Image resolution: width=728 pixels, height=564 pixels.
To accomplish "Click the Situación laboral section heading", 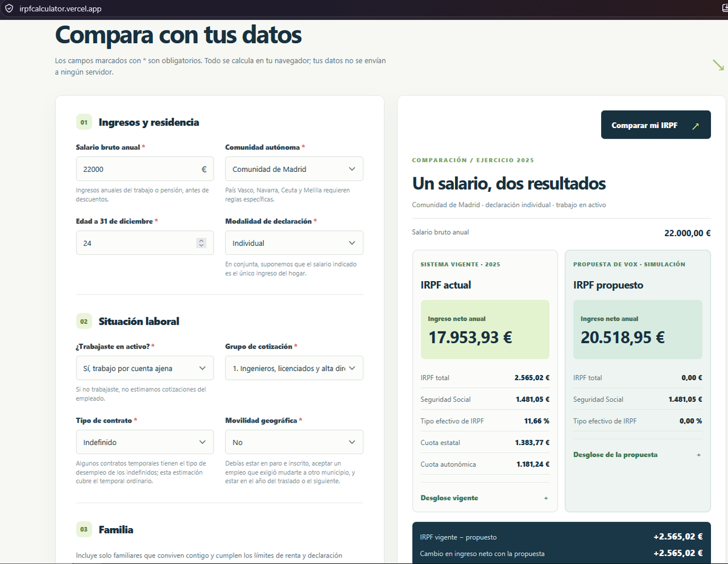I will click(x=139, y=321).
